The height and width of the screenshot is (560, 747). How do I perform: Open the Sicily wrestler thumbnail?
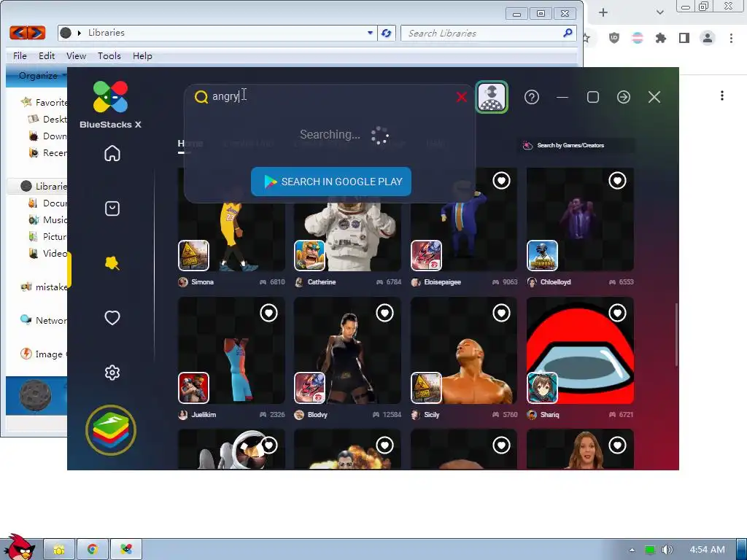463,351
